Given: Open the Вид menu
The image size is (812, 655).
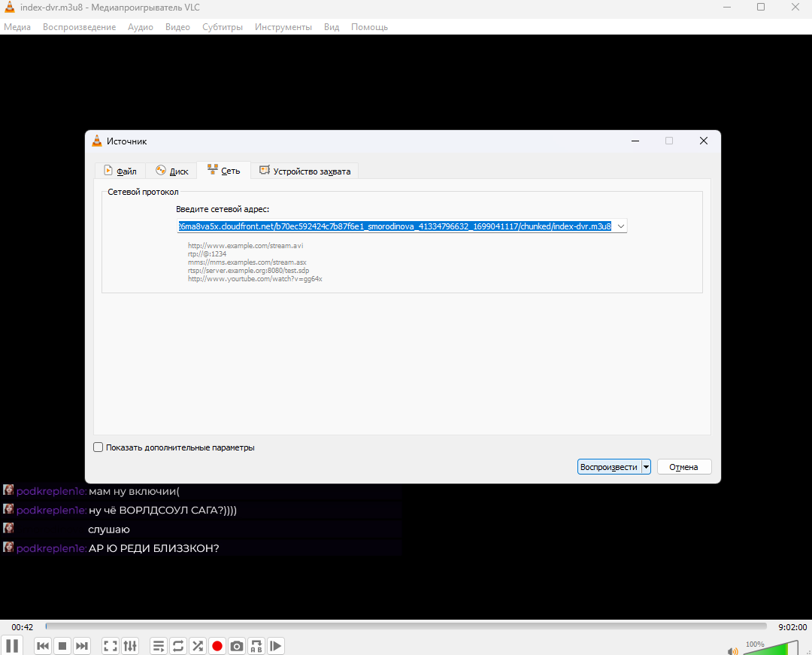Looking at the screenshot, I should point(332,27).
